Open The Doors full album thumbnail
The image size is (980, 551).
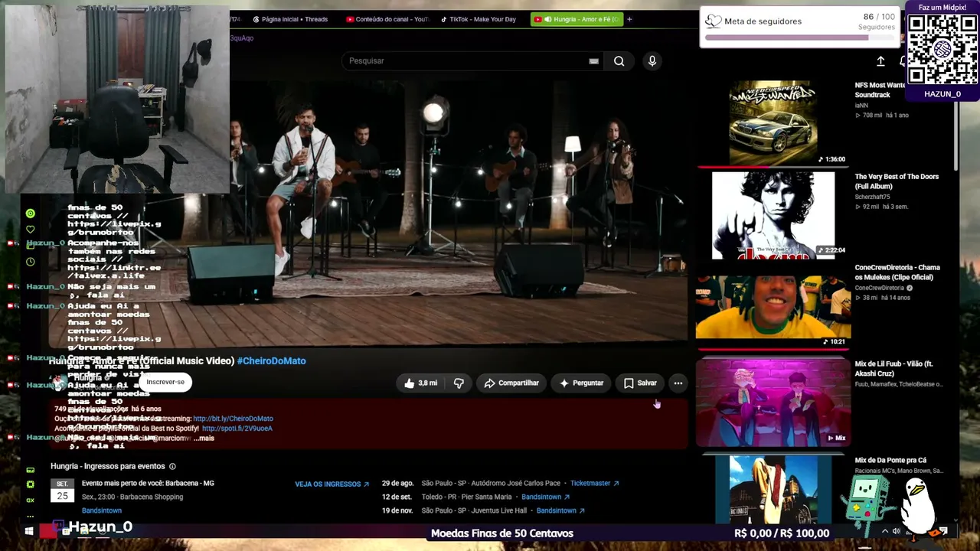773,215
